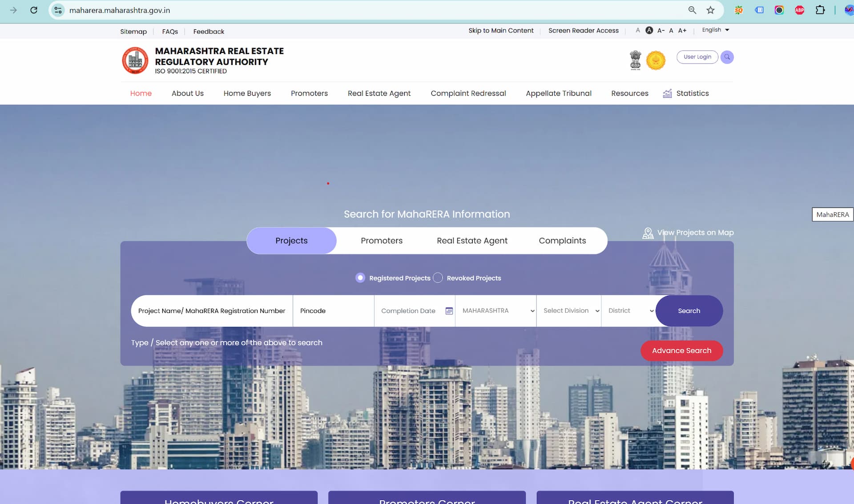Click the orange 50 extension icon

[738, 10]
